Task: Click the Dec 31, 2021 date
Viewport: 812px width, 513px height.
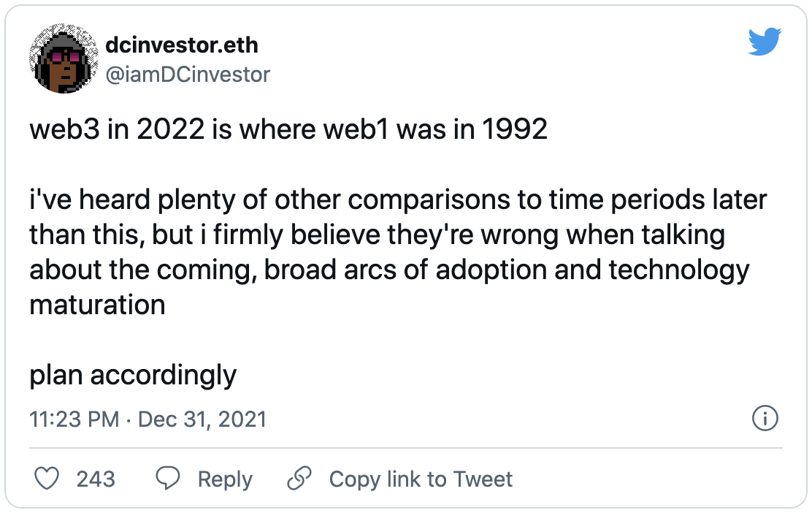Action: coord(202,419)
